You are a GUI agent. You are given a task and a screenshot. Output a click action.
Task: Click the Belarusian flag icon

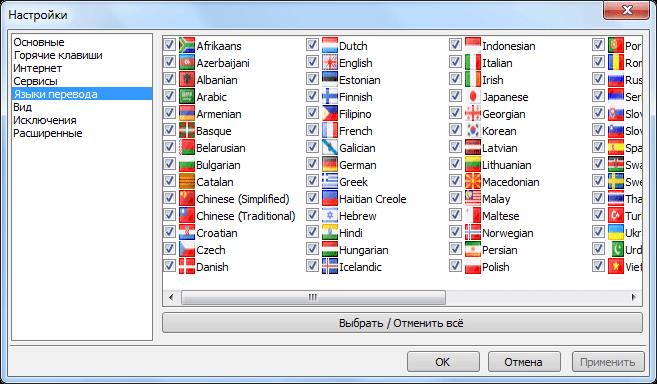click(187, 148)
